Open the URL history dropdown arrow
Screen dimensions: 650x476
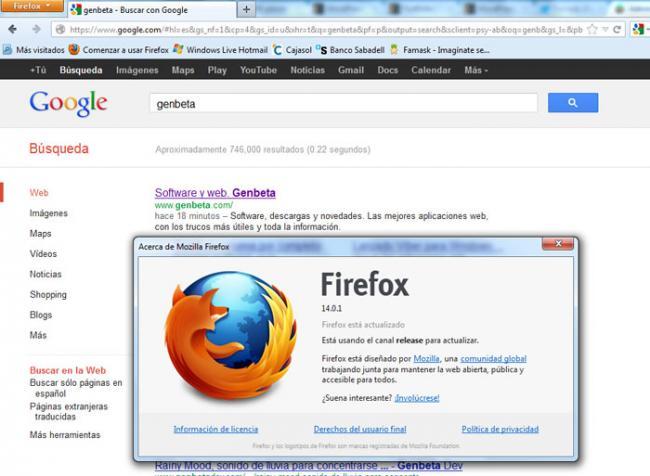click(605, 29)
